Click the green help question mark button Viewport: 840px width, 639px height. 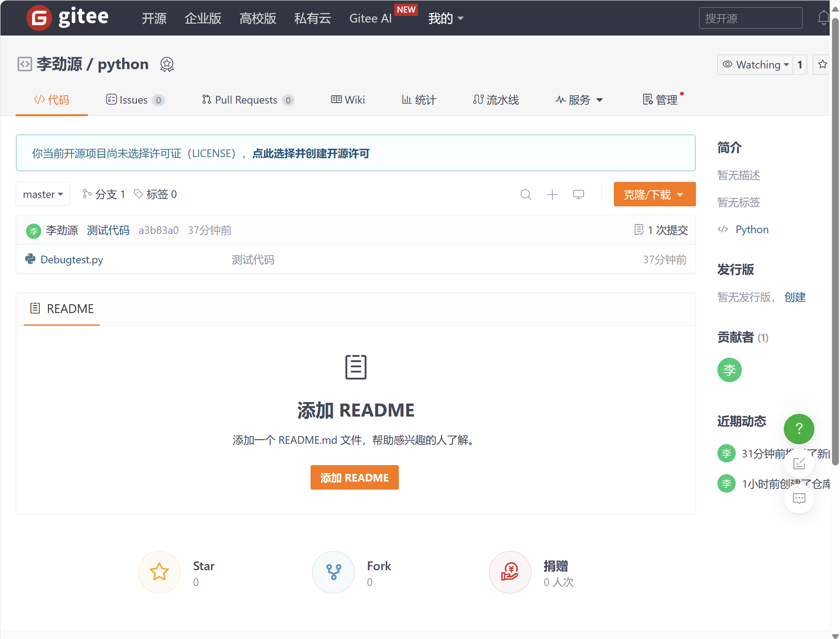pos(799,428)
